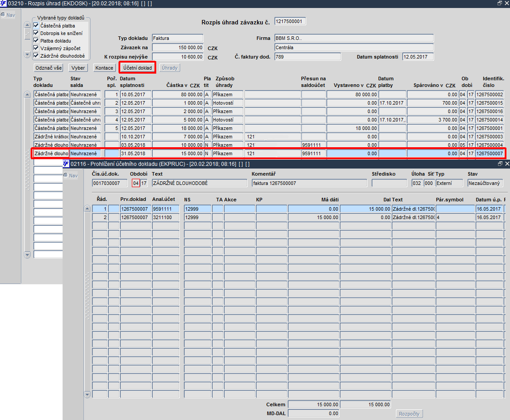
Task: Click the MD-DAL total field
Action: coord(313,413)
